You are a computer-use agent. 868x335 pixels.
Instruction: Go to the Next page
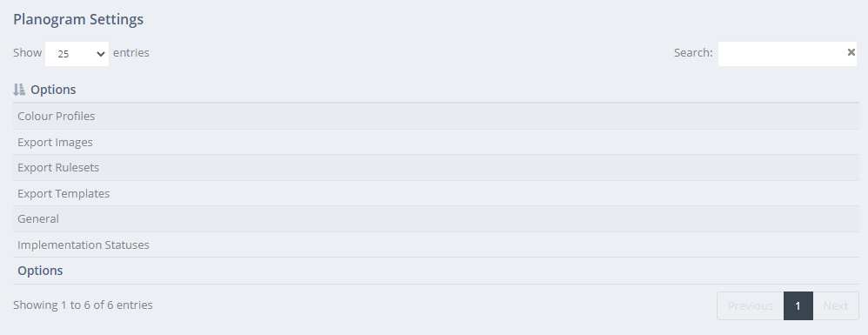(835, 305)
